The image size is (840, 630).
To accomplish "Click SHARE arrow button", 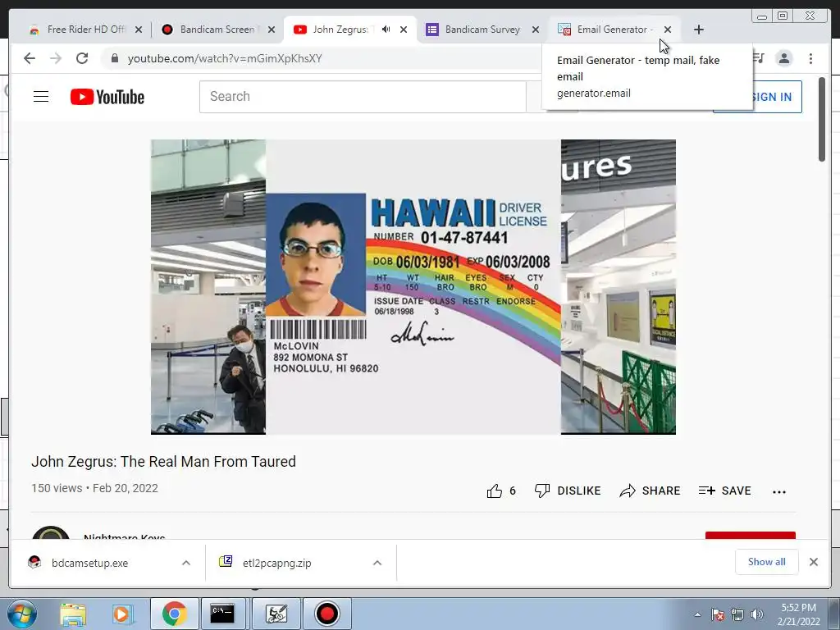I will pos(650,491).
